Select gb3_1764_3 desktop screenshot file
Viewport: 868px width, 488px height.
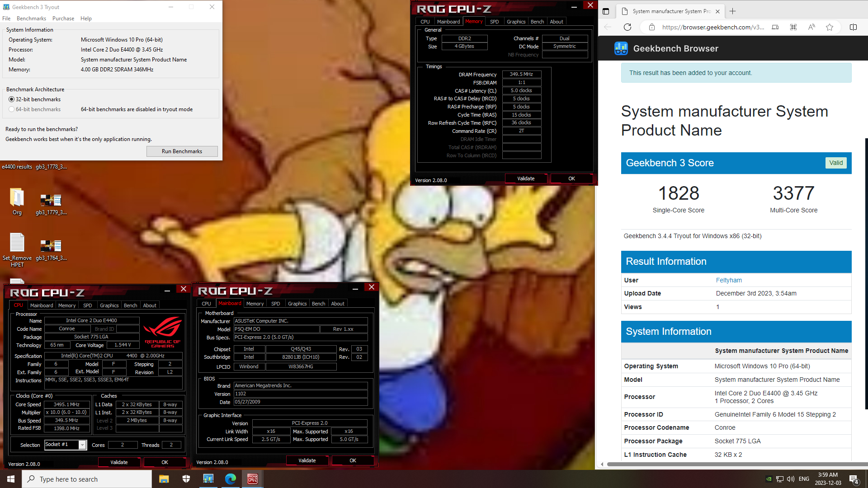pyautogui.click(x=51, y=250)
